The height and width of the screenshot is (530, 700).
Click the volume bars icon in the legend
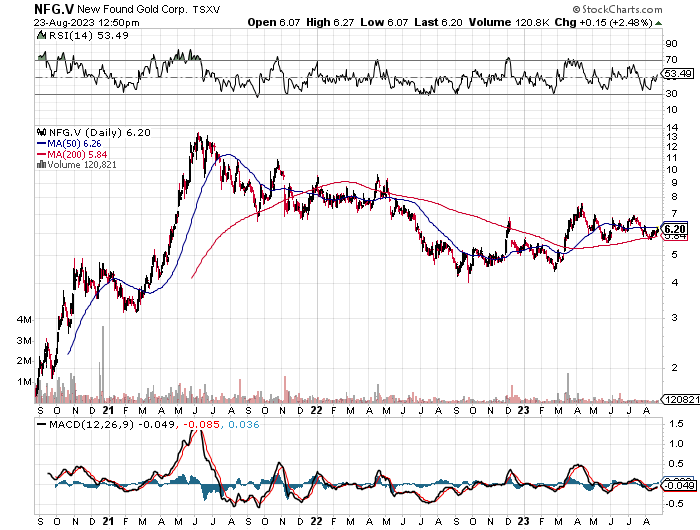(x=42, y=164)
